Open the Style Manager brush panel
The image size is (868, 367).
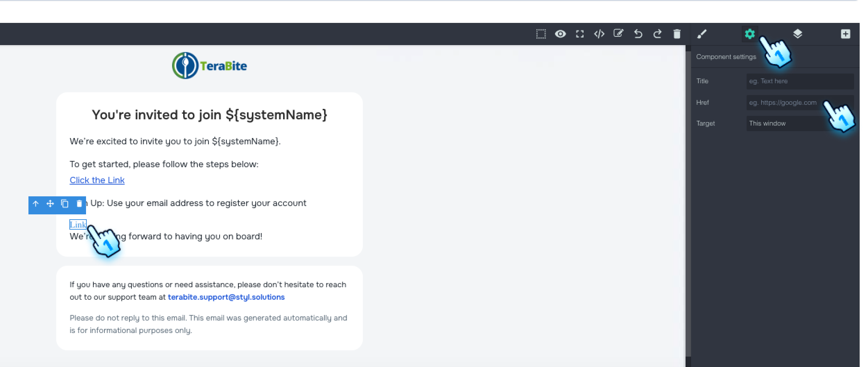(703, 34)
